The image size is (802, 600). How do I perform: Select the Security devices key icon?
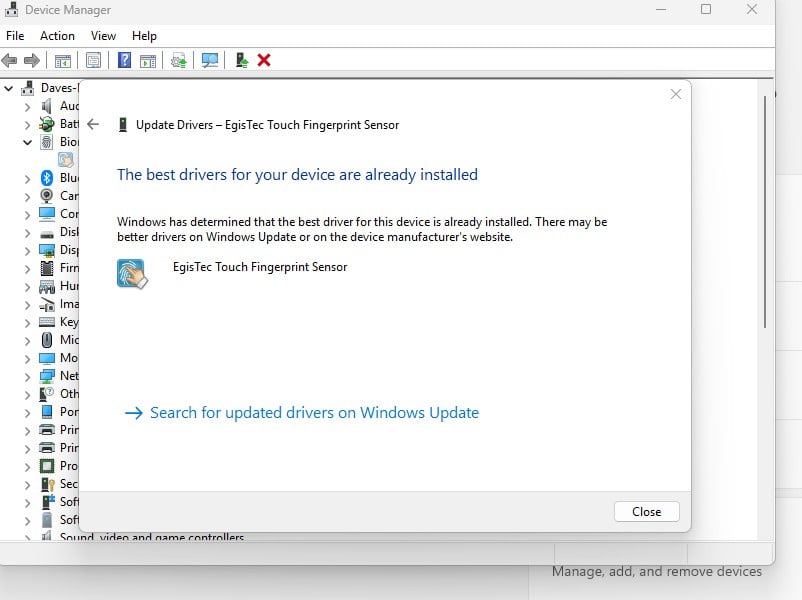(x=48, y=484)
